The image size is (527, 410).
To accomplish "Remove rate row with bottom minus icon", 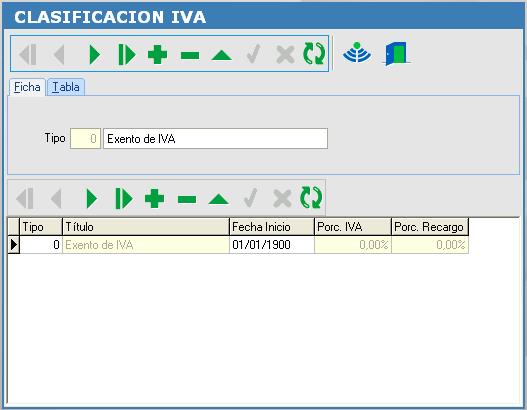I will tap(187, 199).
